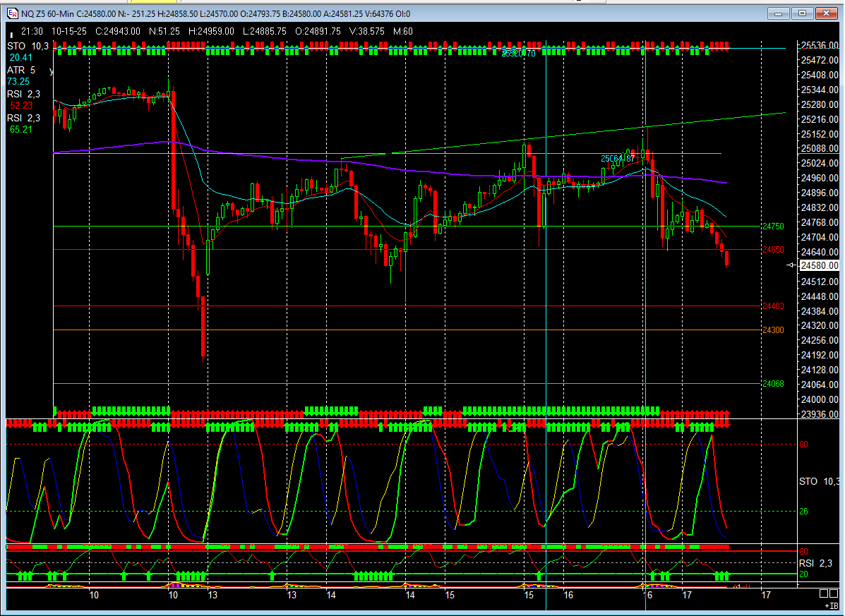Click the STO 10,3 label in stochastic panel
Viewport: 845px width, 616px height.
pos(819,481)
